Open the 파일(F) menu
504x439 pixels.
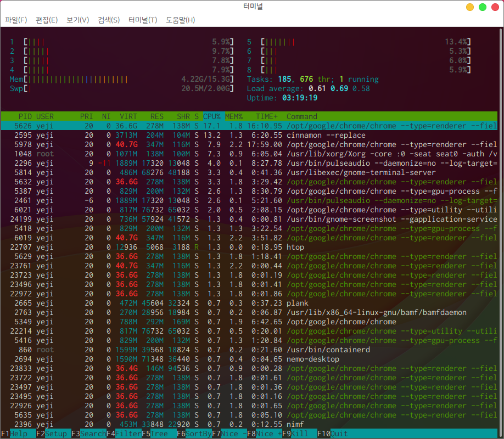16,20
